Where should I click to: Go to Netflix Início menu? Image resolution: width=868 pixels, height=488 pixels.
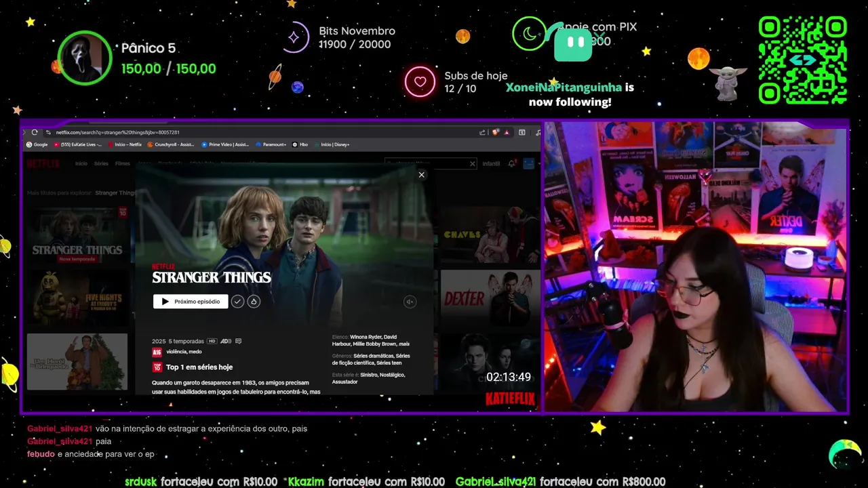pyautogui.click(x=81, y=163)
